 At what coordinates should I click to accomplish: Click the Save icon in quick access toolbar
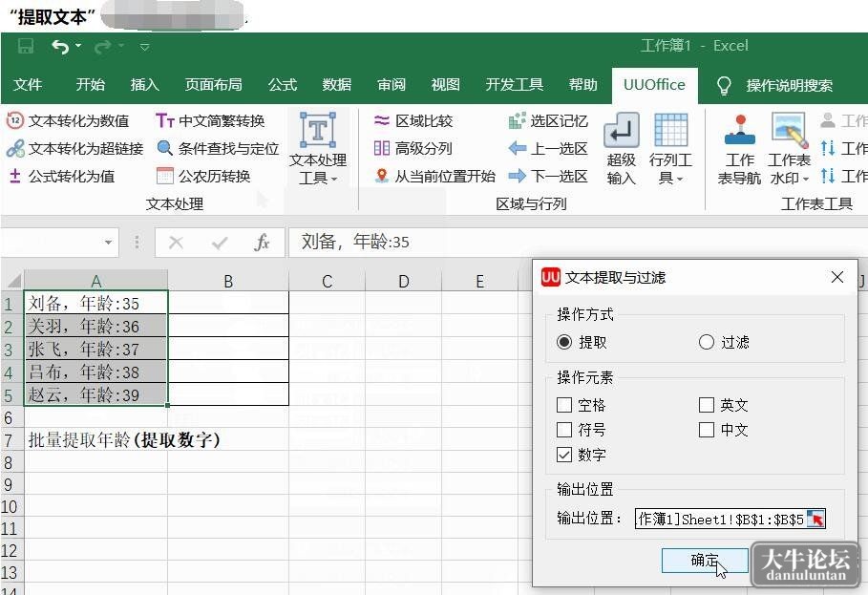point(26,47)
